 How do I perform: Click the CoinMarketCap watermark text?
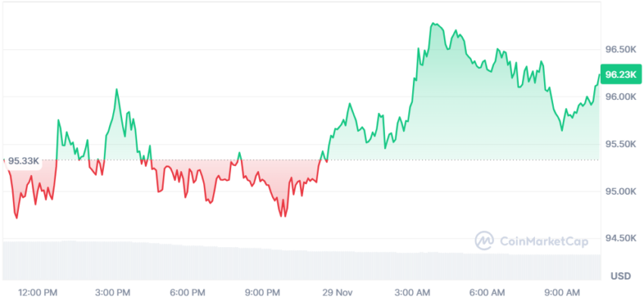[x=544, y=241]
